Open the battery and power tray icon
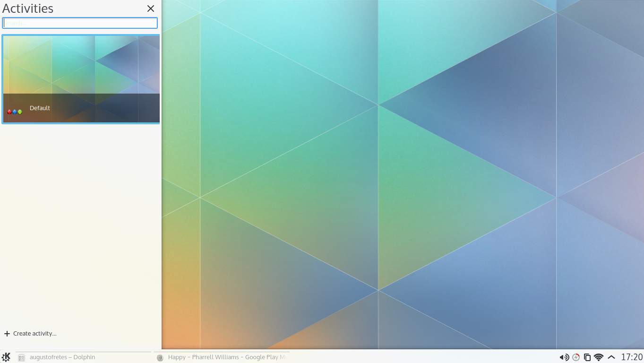 pos(576,357)
